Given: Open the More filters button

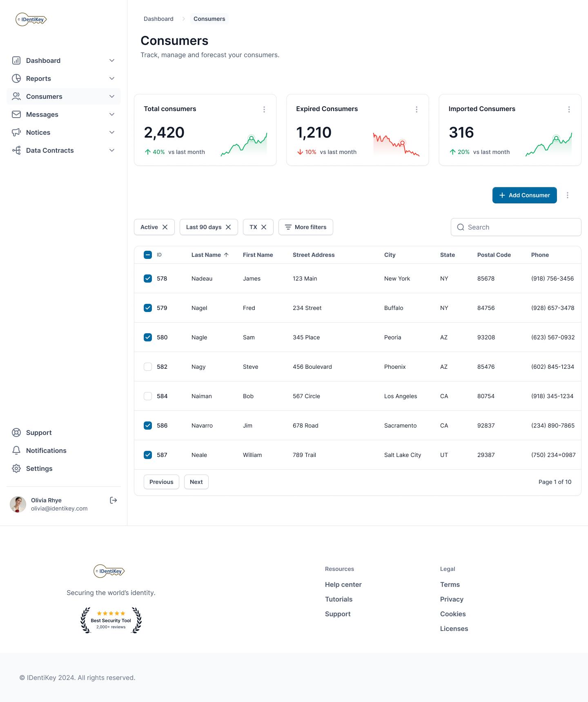Looking at the screenshot, I should [x=306, y=227].
